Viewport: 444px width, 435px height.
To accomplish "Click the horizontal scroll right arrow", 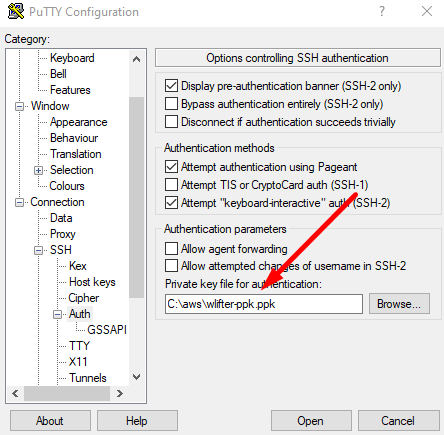I will tap(119, 393).
